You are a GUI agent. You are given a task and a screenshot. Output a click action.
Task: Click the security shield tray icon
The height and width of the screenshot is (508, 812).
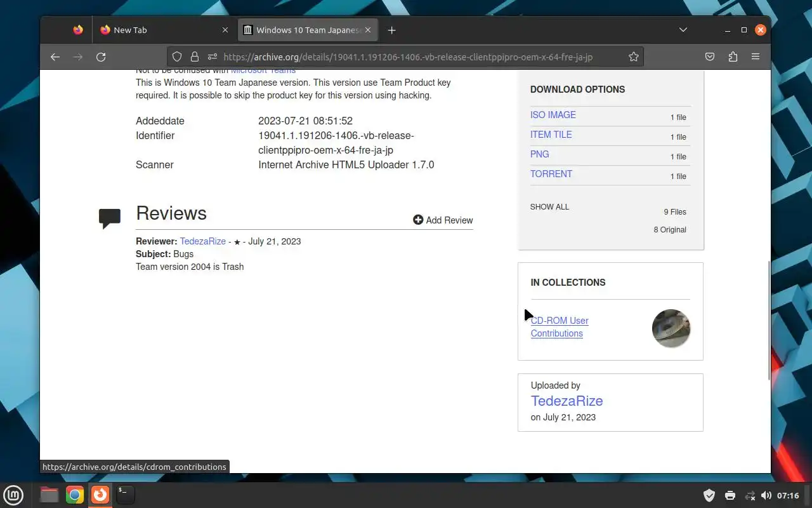pyautogui.click(x=710, y=495)
